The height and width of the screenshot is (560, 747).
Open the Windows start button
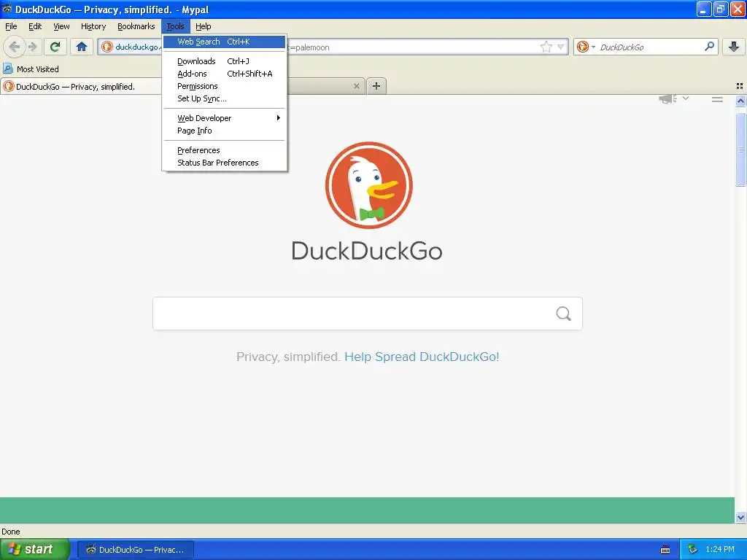click(x=35, y=549)
